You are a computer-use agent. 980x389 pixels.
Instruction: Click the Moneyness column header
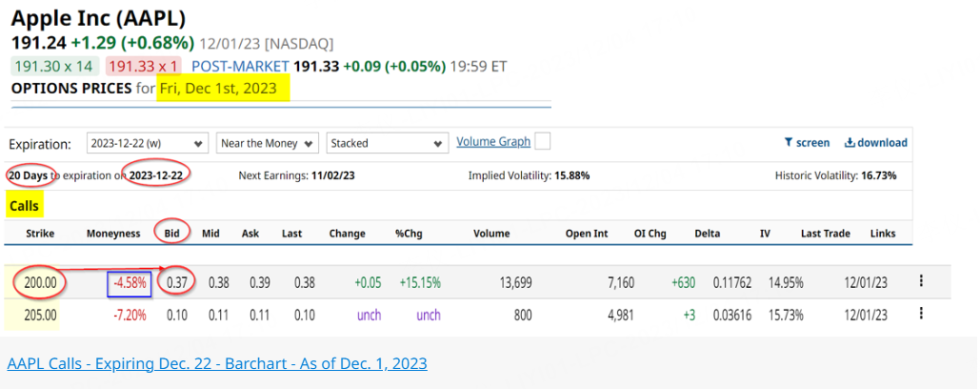point(113,234)
